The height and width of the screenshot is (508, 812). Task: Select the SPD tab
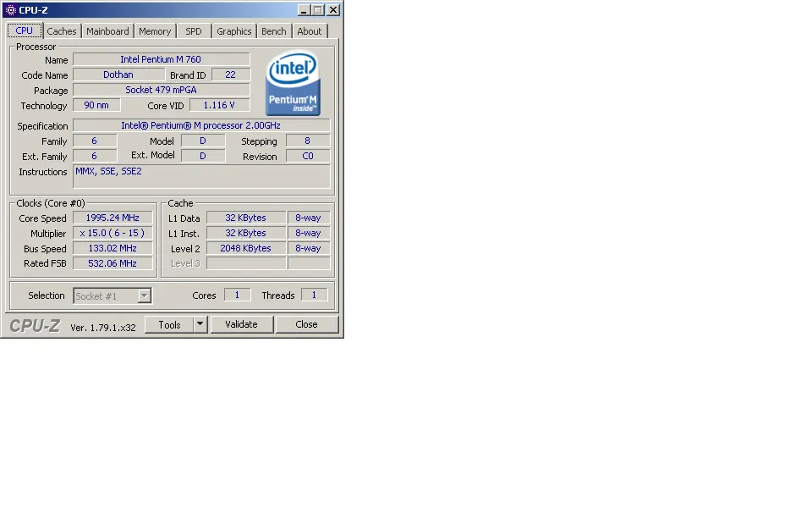click(x=194, y=31)
